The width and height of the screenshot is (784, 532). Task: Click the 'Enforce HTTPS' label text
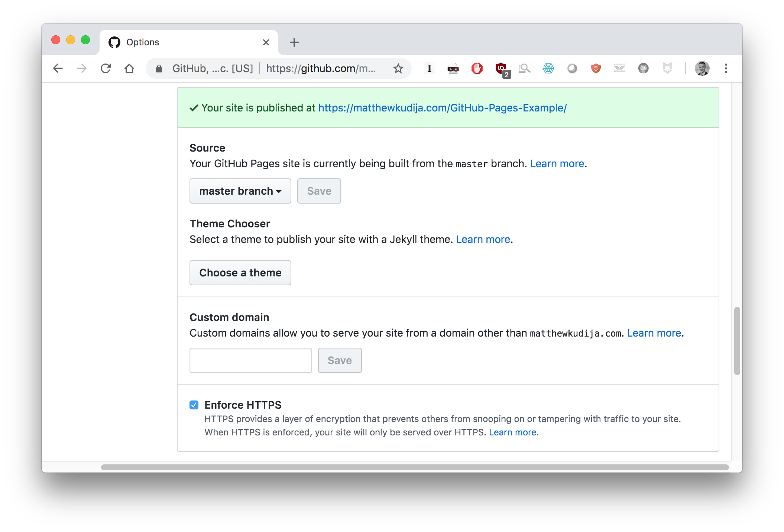(x=243, y=405)
